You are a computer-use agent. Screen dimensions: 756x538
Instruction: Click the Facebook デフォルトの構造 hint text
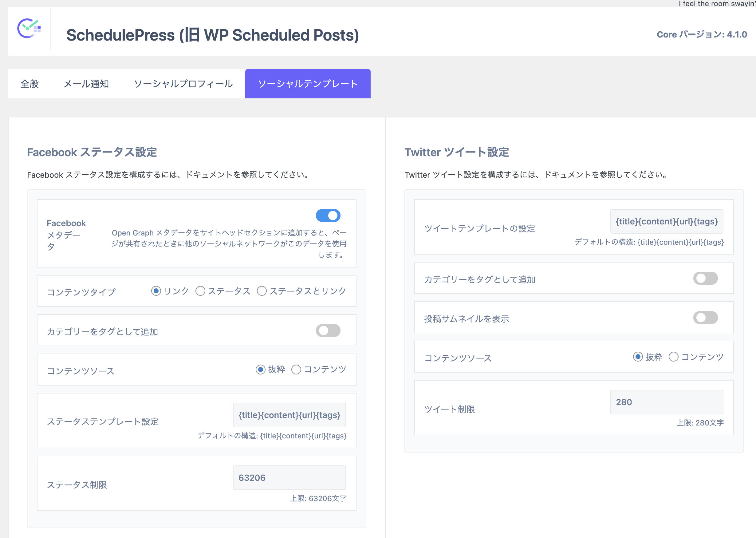click(x=272, y=436)
